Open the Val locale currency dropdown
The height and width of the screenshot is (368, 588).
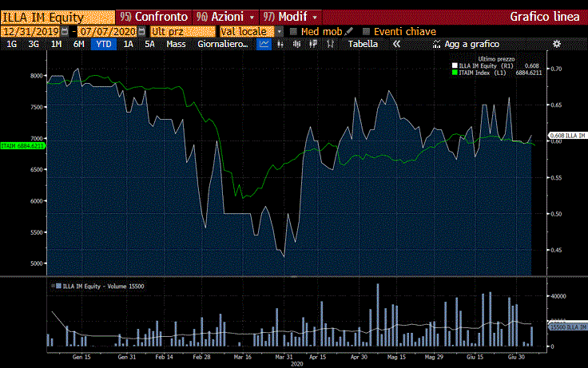pyautogui.click(x=280, y=31)
